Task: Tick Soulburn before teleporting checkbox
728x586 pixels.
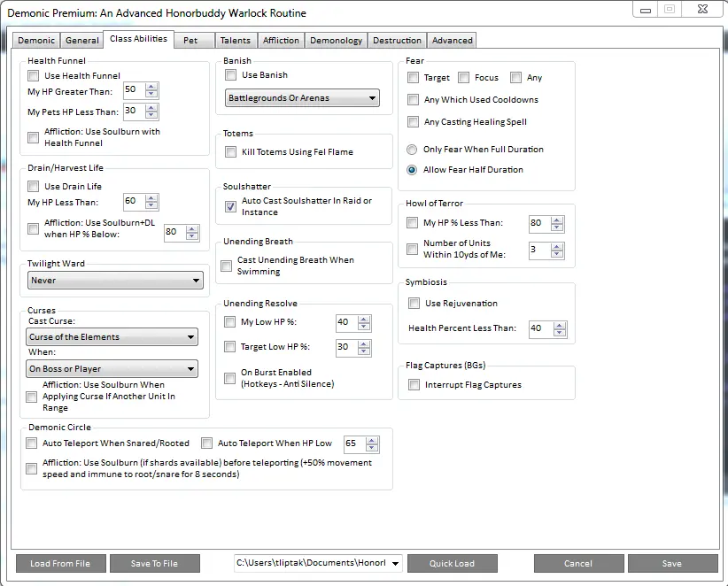Action: click(x=32, y=468)
